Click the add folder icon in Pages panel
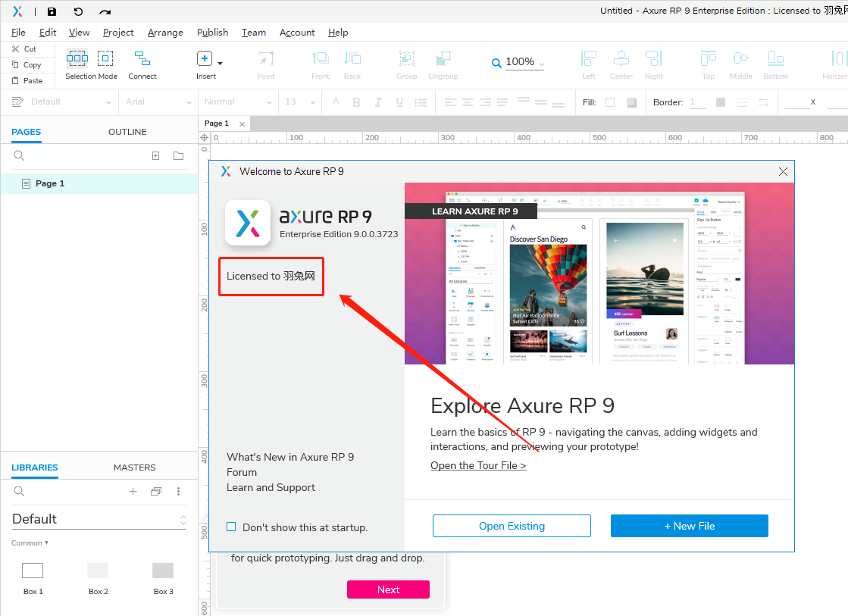 coord(178,155)
